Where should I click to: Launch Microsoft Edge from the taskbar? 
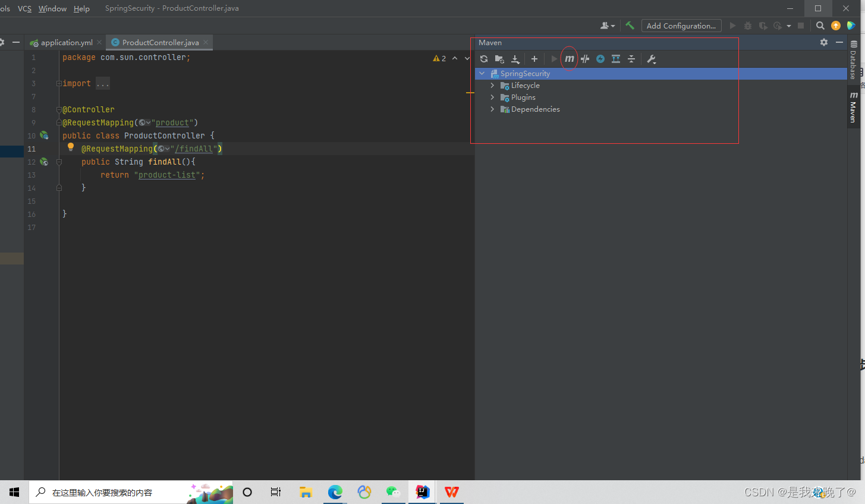pyautogui.click(x=335, y=492)
